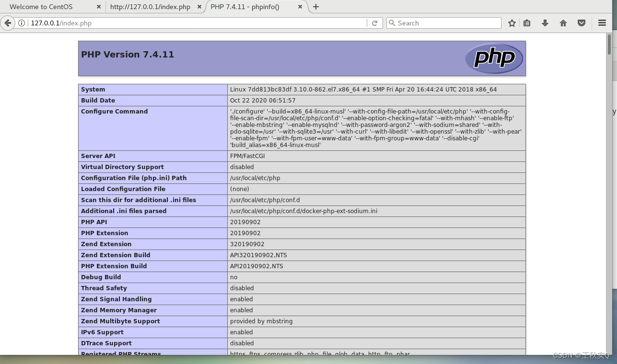Open a new tab with plus button

[x=316, y=7]
